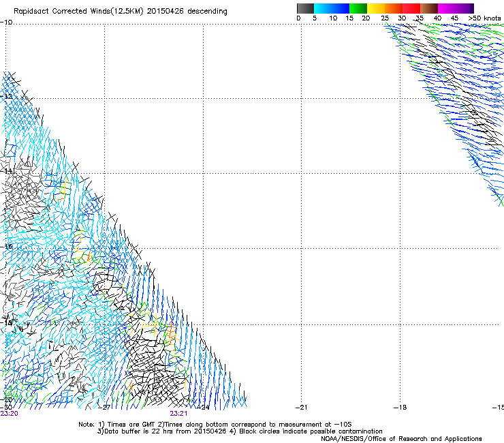The image size is (504, 443).
Task: Click the word 'descending' in the title
Action: coord(207,12)
